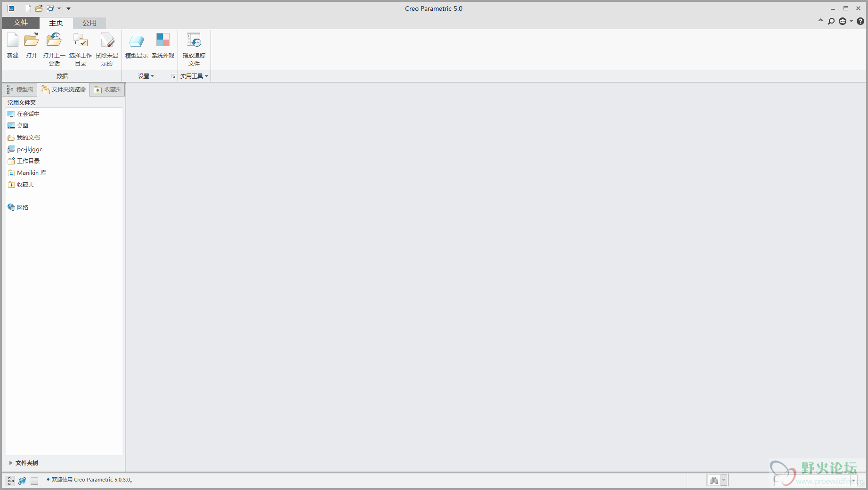868x490 pixels.
Task: Click the binoculars find icon in status bar
Action: pos(714,480)
